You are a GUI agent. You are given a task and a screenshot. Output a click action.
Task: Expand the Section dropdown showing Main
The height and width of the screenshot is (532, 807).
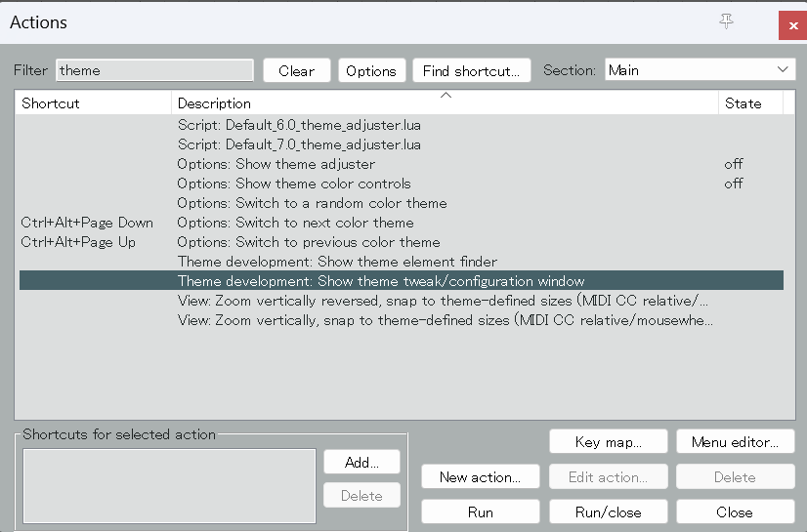pyautogui.click(x=700, y=70)
